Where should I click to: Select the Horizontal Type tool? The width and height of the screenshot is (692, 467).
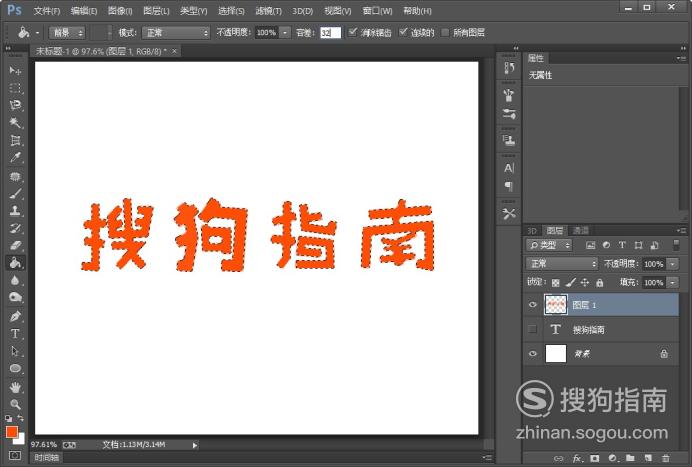(x=15, y=334)
